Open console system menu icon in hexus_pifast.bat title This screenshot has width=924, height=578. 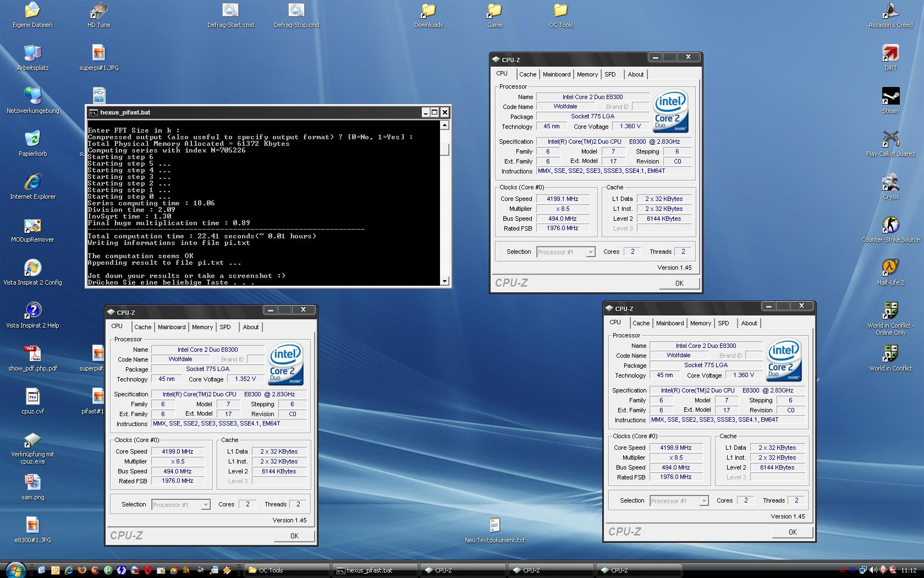[94, 112]
